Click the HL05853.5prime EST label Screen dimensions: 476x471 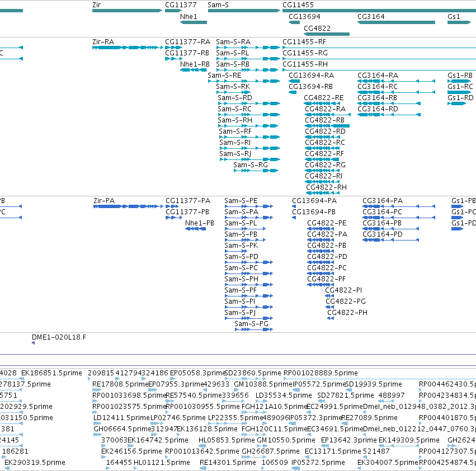pos(227,440)
